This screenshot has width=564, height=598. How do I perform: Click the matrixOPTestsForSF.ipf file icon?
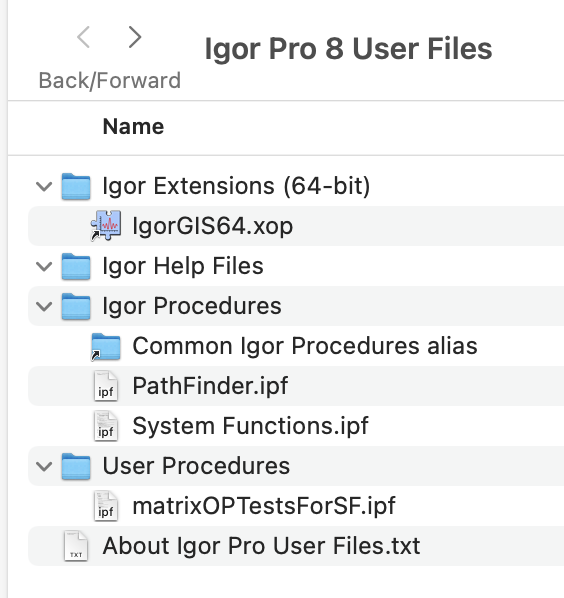click(x=106, y=506)
